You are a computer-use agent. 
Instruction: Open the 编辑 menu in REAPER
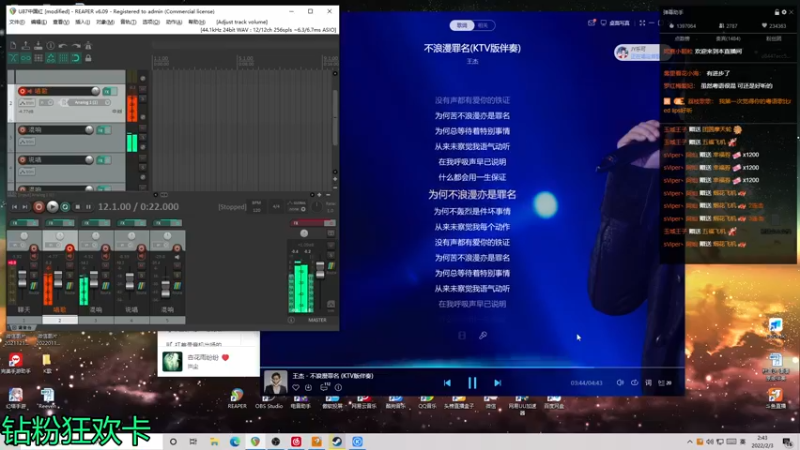point(38,22)
